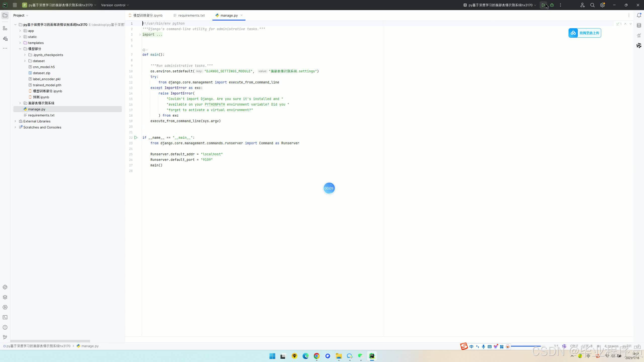Screen dimensions: 644x362
Task: Collapse the 模型部分 folder
Action: [x=20, y=49]
